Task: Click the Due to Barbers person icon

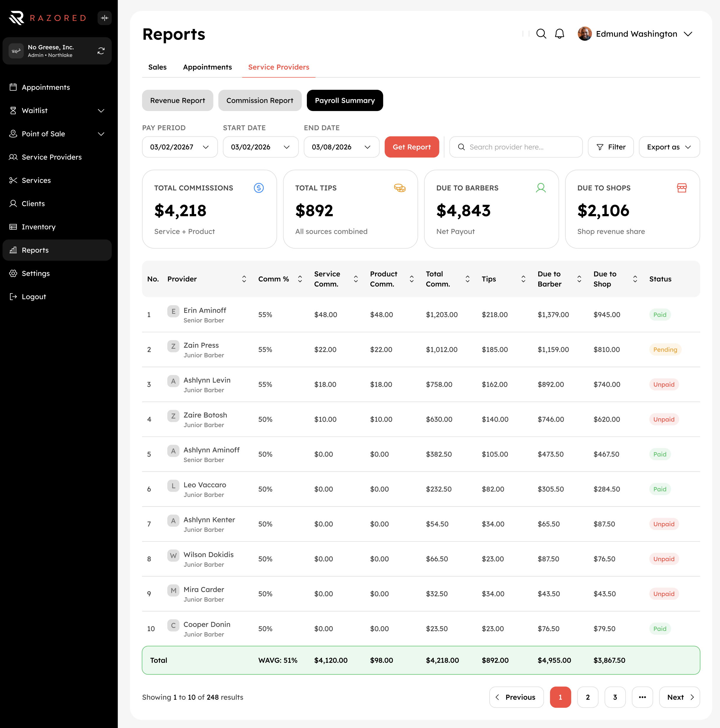Action: tap(541, 188)
